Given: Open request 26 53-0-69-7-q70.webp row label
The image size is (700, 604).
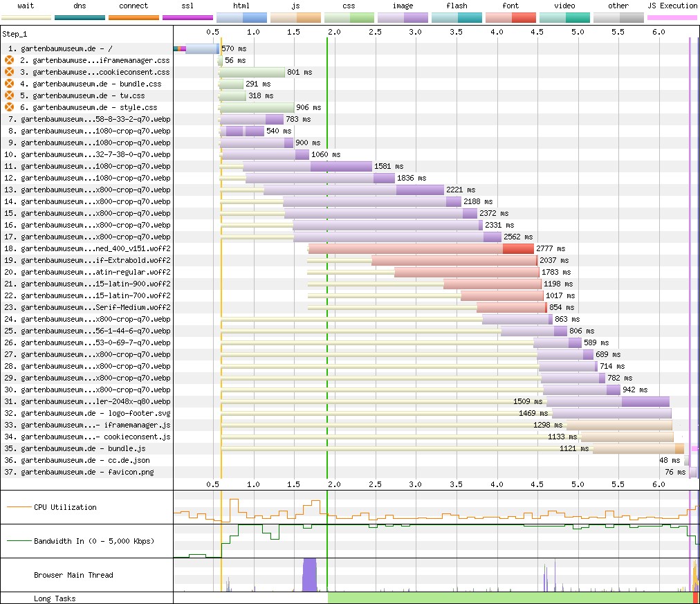Looking at the screenshot, I should (x=87, y=342).
